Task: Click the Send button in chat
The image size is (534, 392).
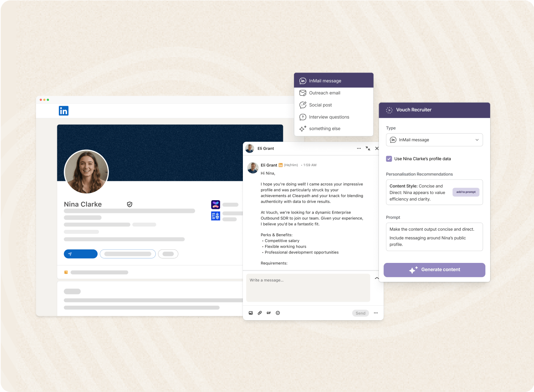Action: coord(360,313)
